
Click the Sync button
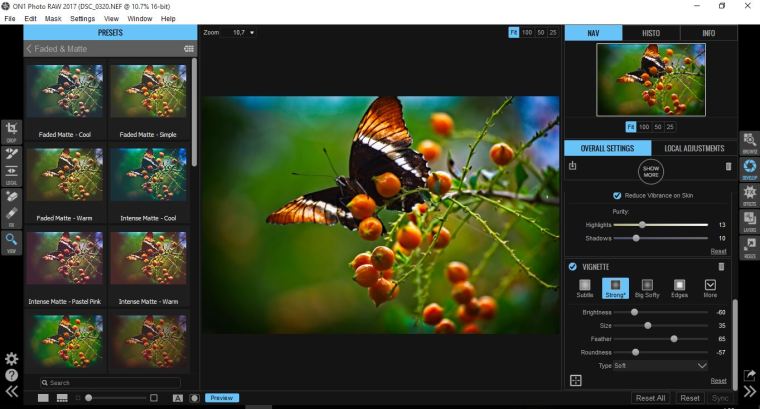coord(720,398)
